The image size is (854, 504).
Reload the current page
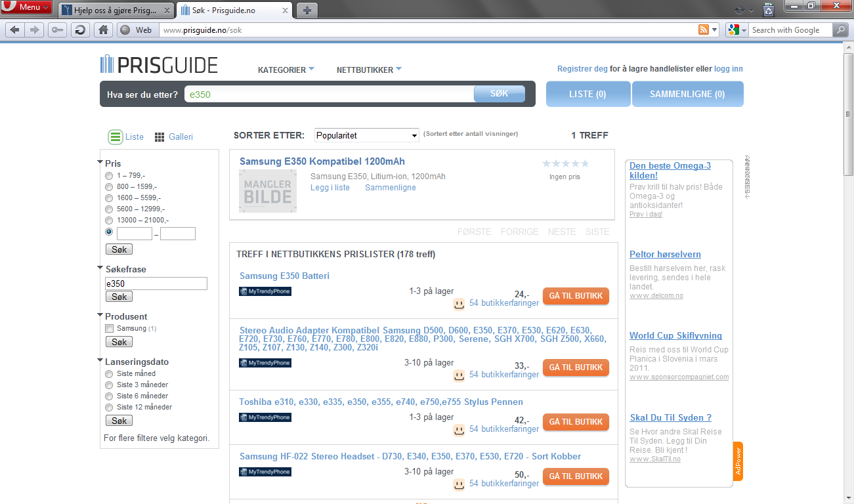[x=80, y=30]
